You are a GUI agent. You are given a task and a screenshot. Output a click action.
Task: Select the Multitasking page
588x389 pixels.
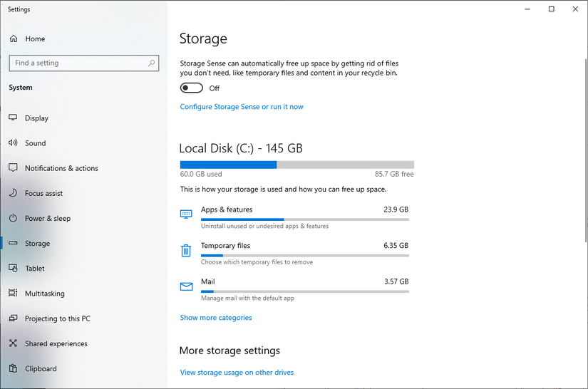83,294
